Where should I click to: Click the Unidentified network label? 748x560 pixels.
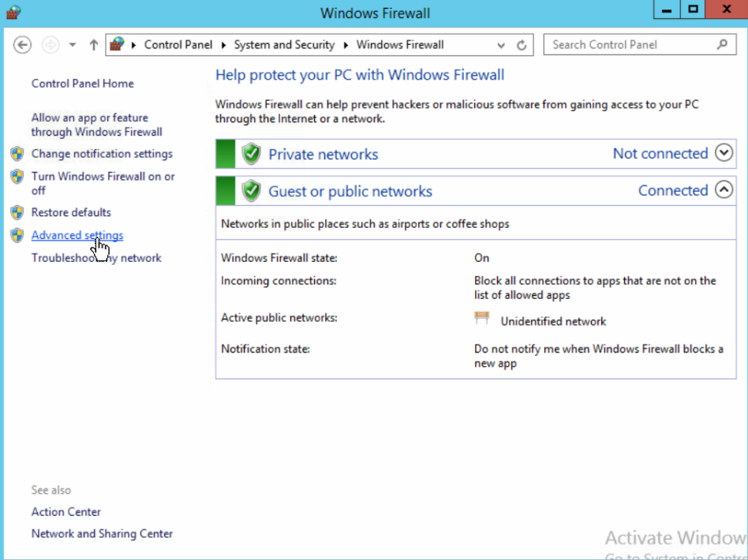click(553, 322)
